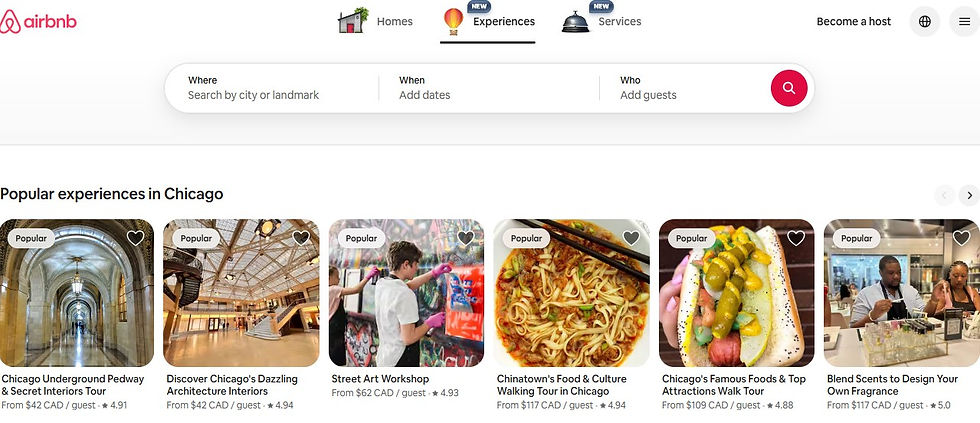Click the red search magnifier button
Image resolution: width=980 pixels, height=423 pixels.
(x=789, y=88)
